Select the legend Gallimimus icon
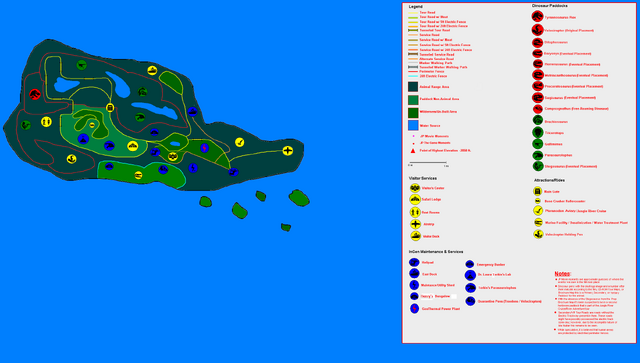The image size is (640, 363). (x=538, y=144)
